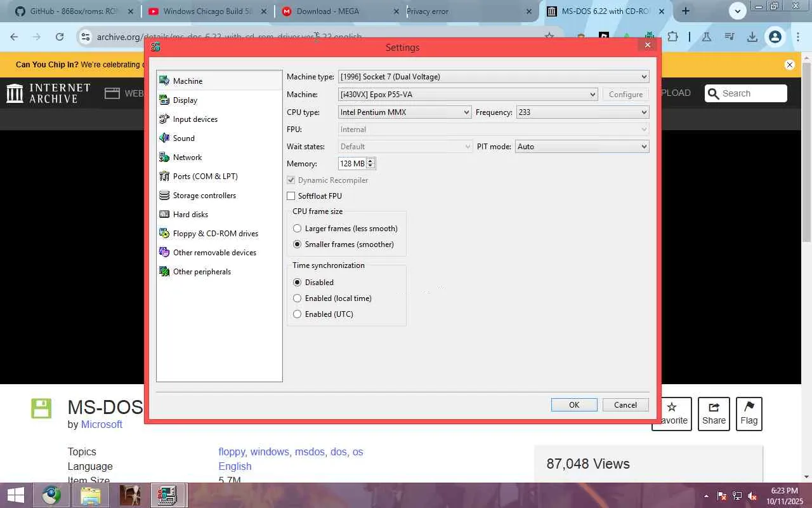This screenshot has width=812, height=508.
Task: Expand the Machine type dropdown
Action: tap(494, 77)
